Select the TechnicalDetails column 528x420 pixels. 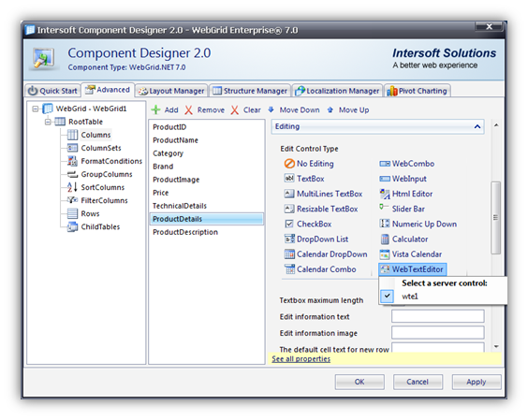pyautogui.click(x=206, y=206)
